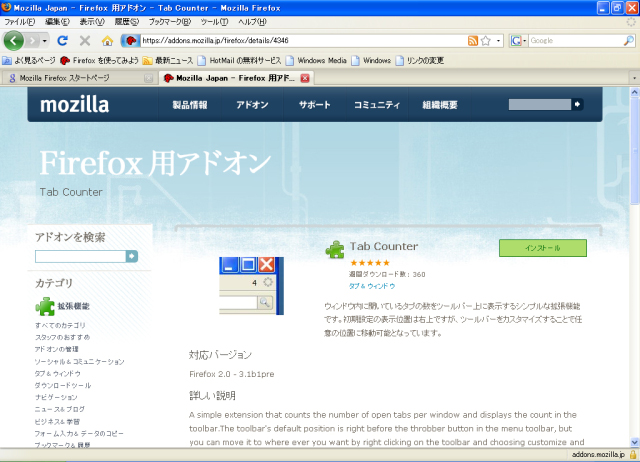Screen dimensions: 640x462
Task: Focus the アドオンを検索 input field
Action: click(80, 256)
